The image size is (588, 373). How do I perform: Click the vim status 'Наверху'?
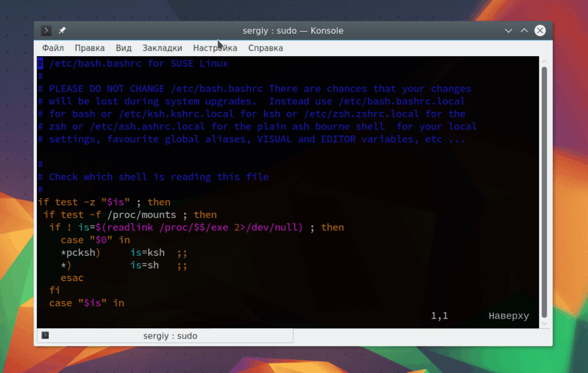point(509,316)
